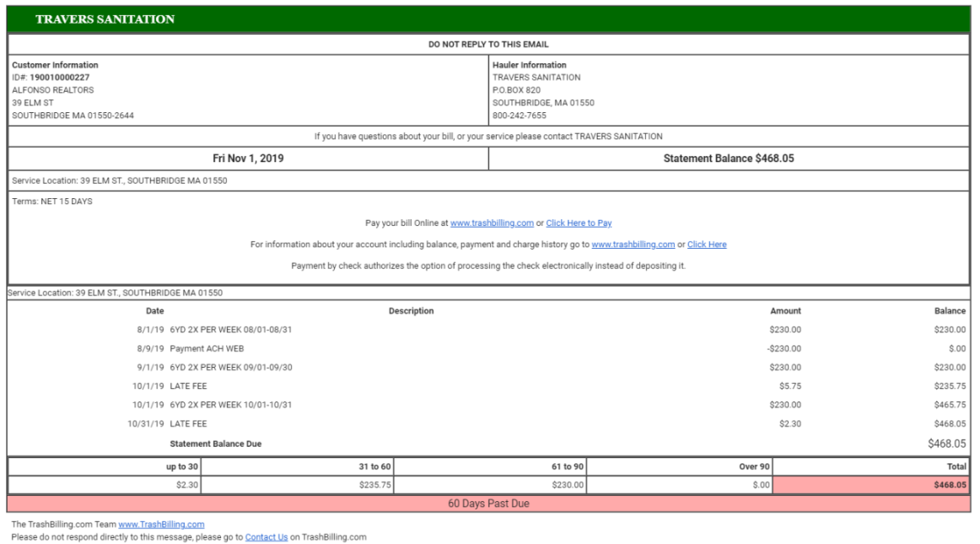Click the Fri Nov 1, 2019 date
Viewport: 980px width, 544px height.
point(248,159)
